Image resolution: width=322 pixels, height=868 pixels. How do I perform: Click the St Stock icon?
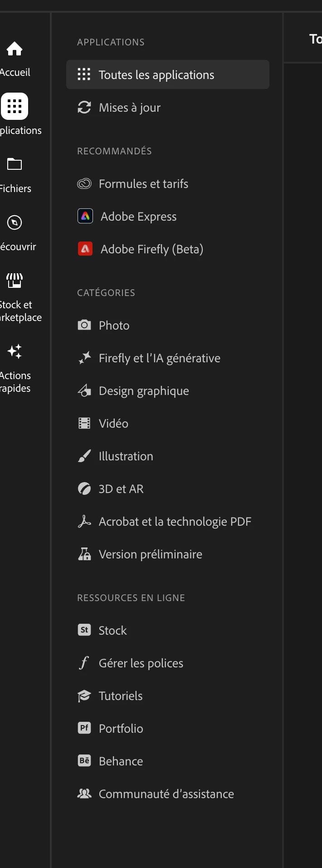[x=84, y=630]
